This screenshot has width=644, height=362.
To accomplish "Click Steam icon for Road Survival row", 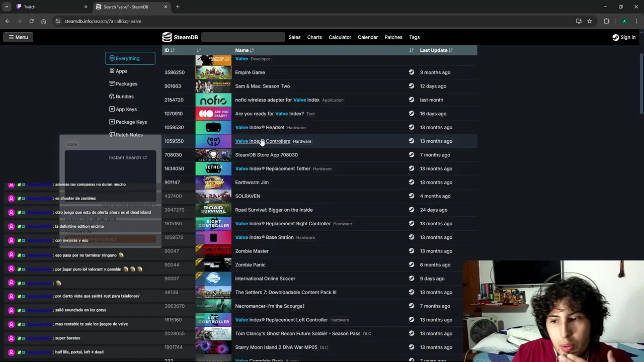I will [x=412, y=210].
